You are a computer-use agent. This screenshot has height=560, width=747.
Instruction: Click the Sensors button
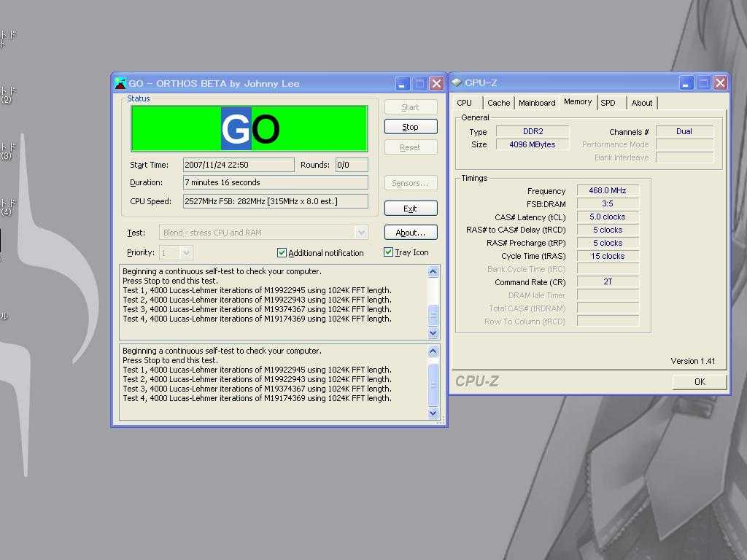[x=410, y=183]
